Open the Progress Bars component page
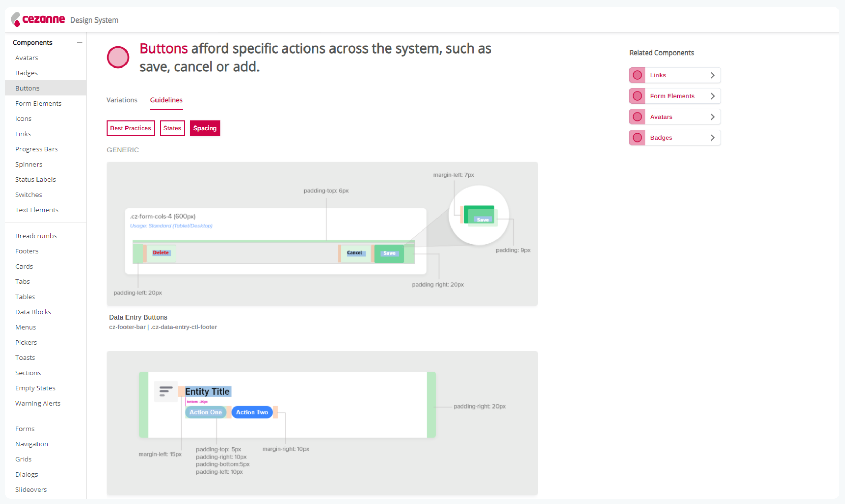The width and height of the screenshot is (845, 504). pyautogui.click(x=36, y=149)
